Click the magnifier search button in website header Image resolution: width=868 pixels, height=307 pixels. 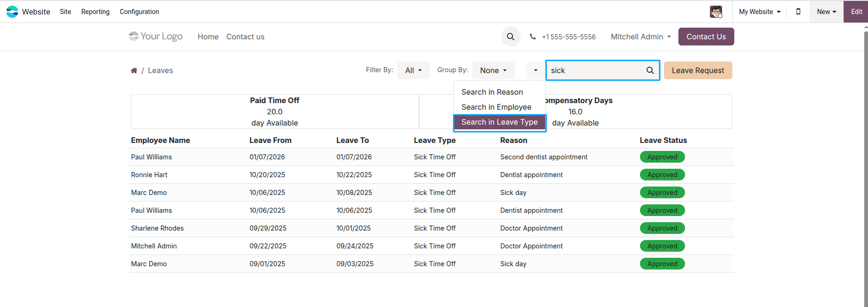point(510,37)
